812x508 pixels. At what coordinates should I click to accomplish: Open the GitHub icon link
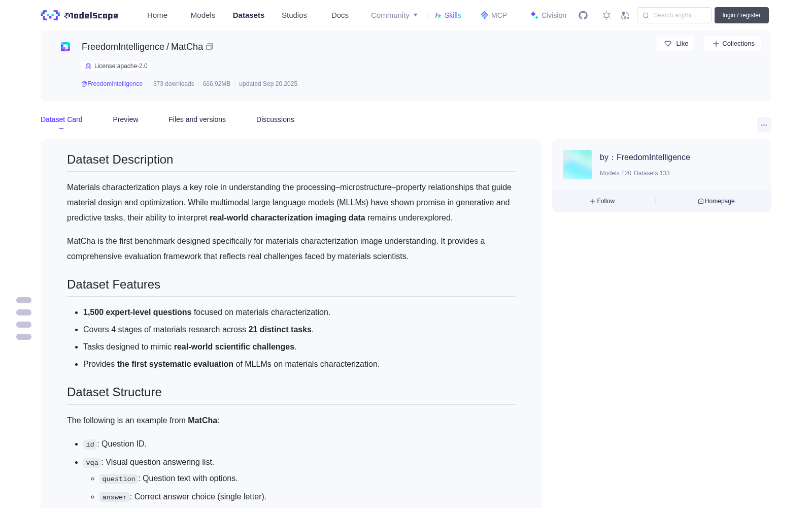[x=583, y=15]
